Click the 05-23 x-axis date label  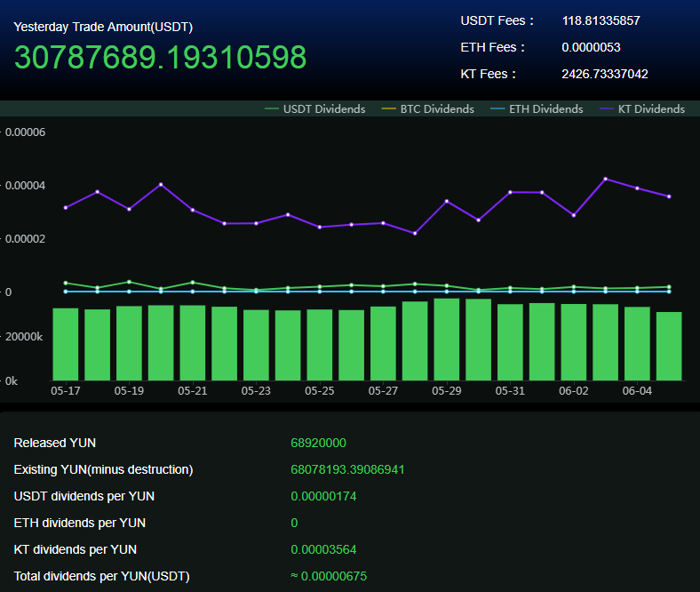256,391
